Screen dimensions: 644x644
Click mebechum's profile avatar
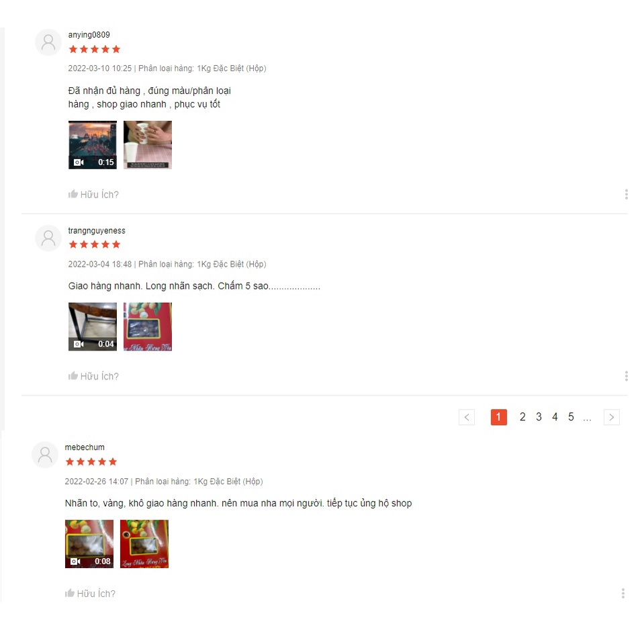point(45,455)
